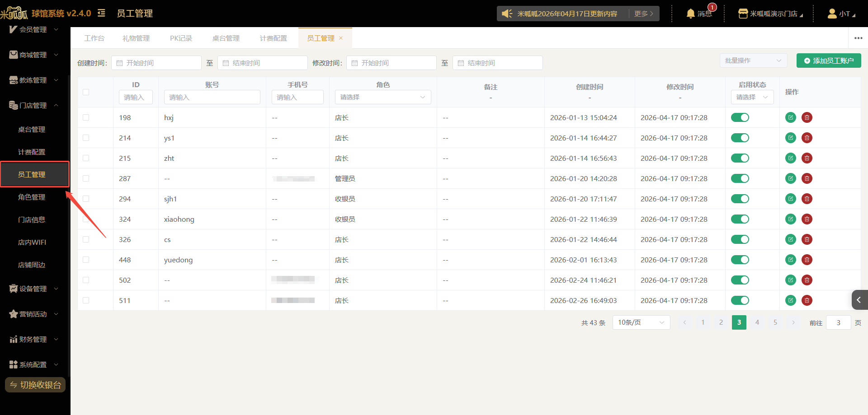This screenshot has height=415, width=868.
Task: Collapse the 门店管理 sidebar menu
Action: click(34, 105)
